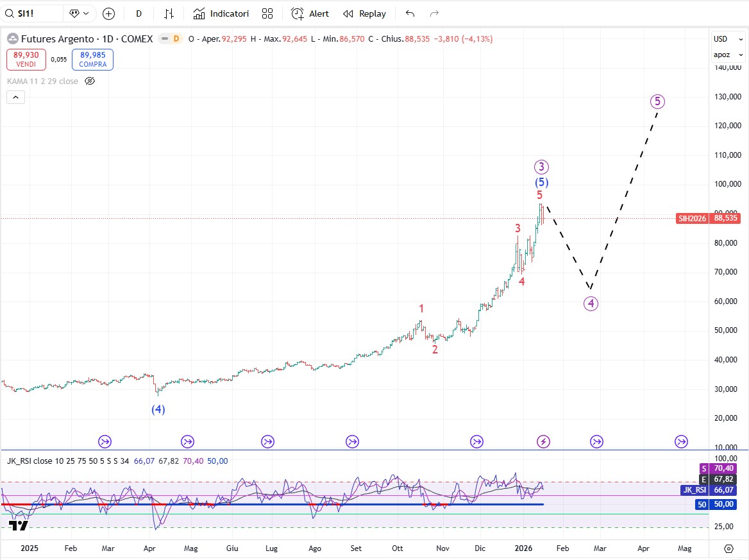Select the blue (5) wave label

pos(541,183)
